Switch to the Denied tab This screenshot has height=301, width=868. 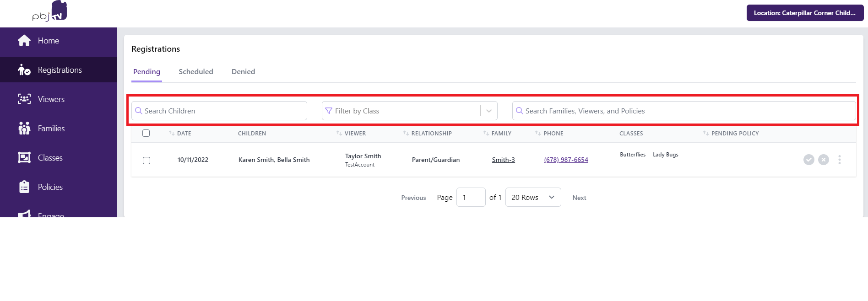tap(243, 72)
